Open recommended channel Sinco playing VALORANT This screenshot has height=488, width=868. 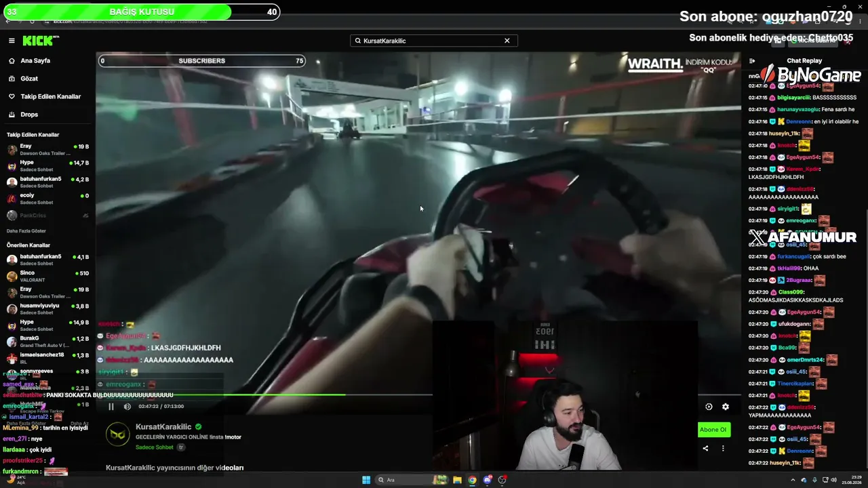coord(47,276)
